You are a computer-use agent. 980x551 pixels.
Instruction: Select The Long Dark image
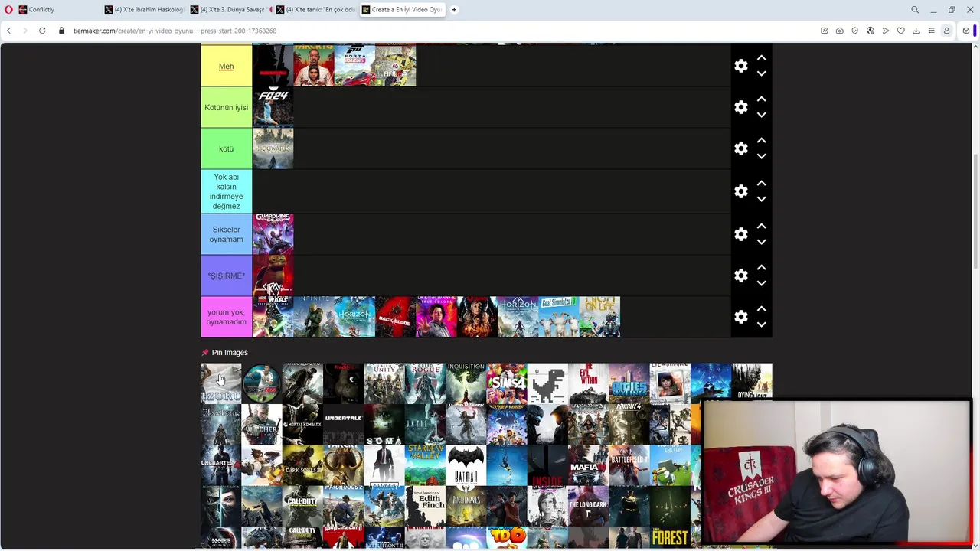(x=589, y=507)
